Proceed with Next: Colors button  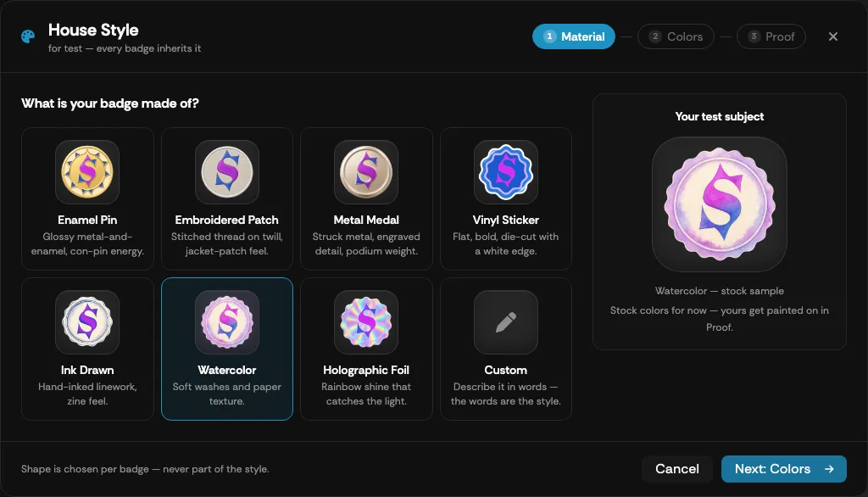tap(784, 469)
